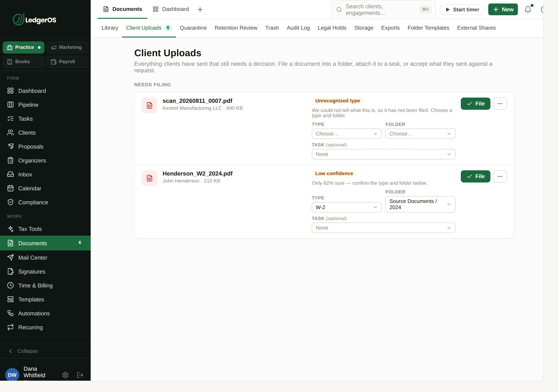Open Source Documents / 2024 folder dropdown
This screenshot has width=558, height=392.
coord(420,204)
